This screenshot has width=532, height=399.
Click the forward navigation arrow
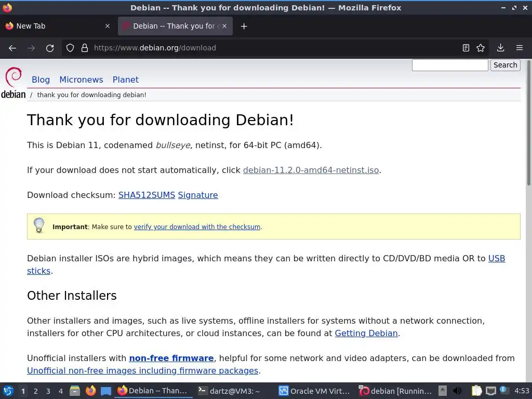[31, 48]
